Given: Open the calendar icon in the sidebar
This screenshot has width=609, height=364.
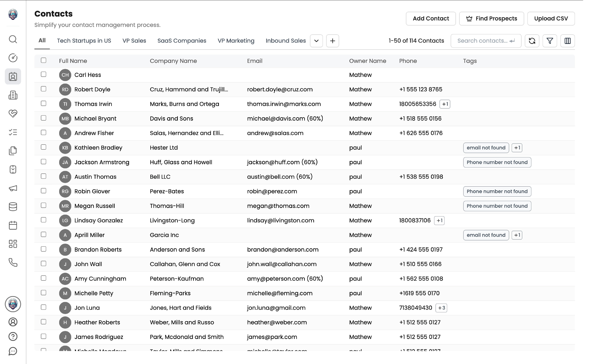Looking at the screenshot, I should 13,225.
